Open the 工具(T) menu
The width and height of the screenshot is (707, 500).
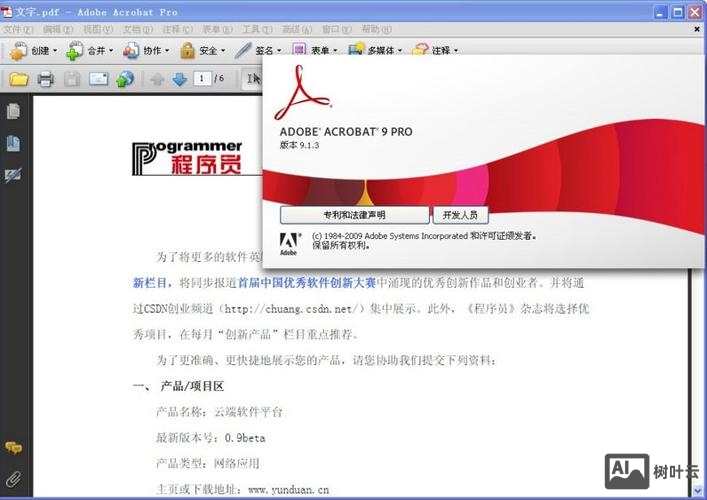[257, 29]
